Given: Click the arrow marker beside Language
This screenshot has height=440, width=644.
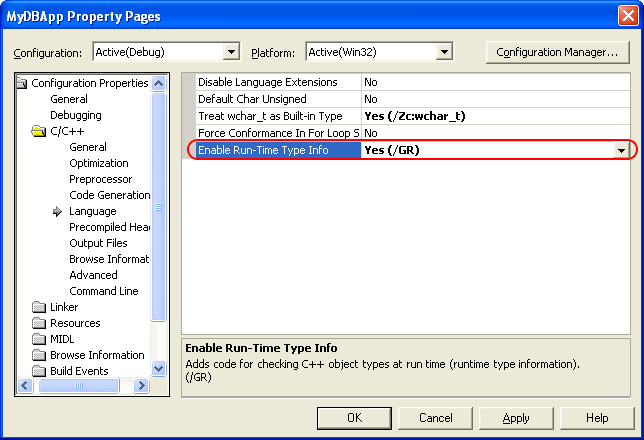Looking at the screenshot, I should pyautogui.click(x=58, y=211).
